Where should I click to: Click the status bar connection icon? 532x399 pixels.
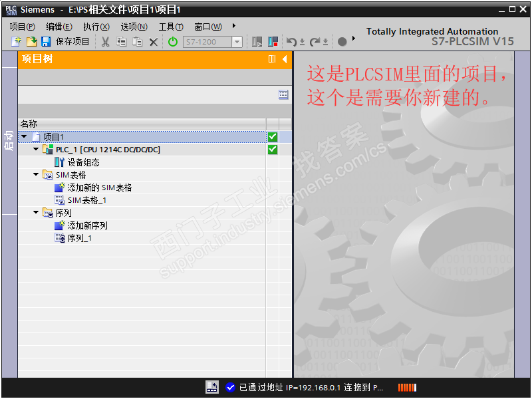click(x=212, y=387)
